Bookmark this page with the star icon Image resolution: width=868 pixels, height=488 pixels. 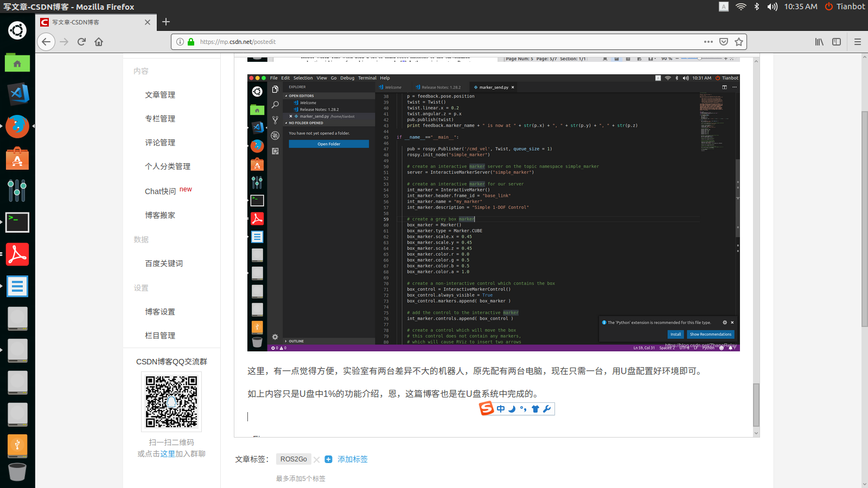click(x=739, y=41)
